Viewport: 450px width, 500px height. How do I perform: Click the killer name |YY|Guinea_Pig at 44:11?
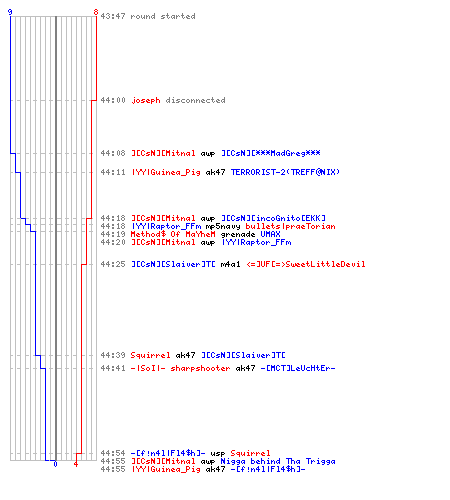(x=166, y=172)
